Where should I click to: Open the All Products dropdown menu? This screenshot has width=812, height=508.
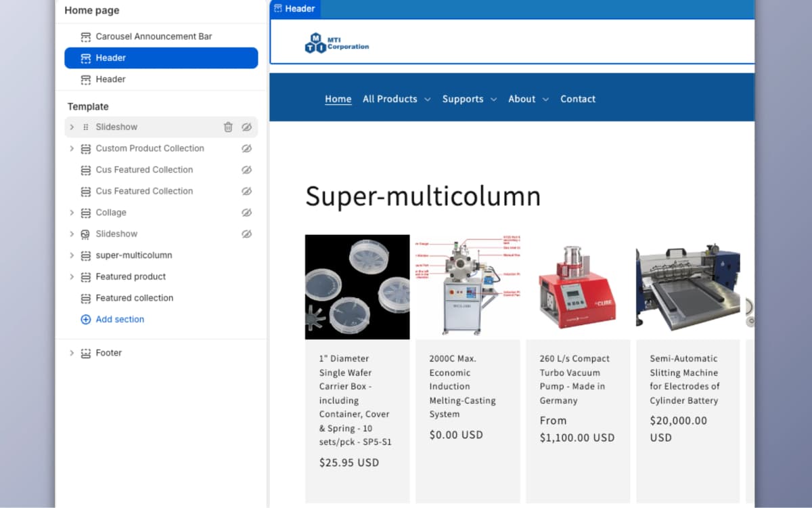pyautogui.click(x=397, y=99)
